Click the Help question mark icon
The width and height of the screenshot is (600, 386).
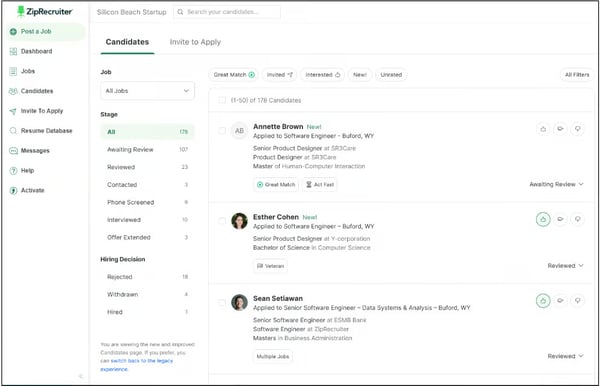[13, 171]
